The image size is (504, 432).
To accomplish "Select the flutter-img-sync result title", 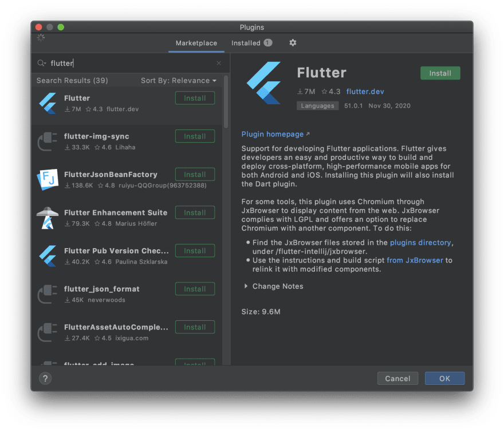I will 96,136.
